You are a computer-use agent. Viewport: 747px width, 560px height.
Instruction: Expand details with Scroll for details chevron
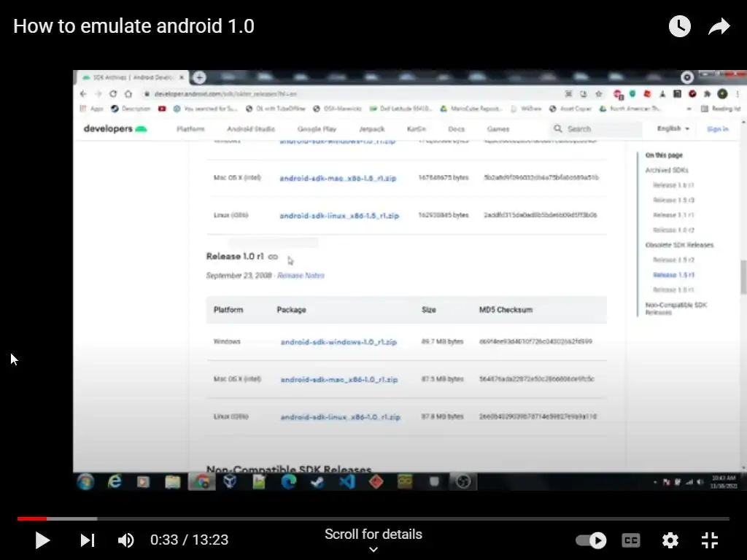[x=373, y=549]
